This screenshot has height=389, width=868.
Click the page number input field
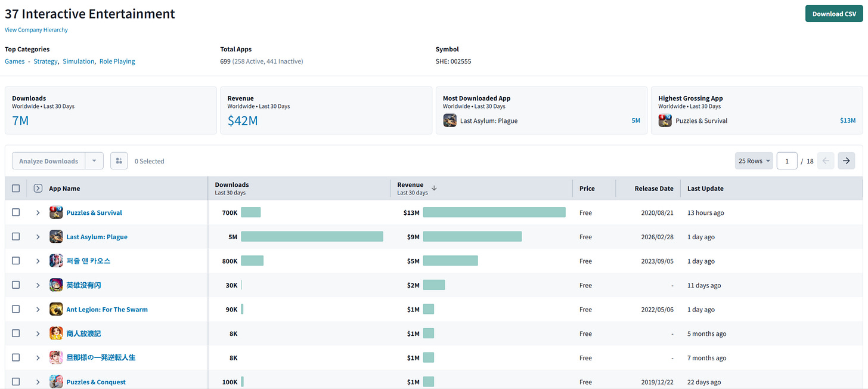787,161
